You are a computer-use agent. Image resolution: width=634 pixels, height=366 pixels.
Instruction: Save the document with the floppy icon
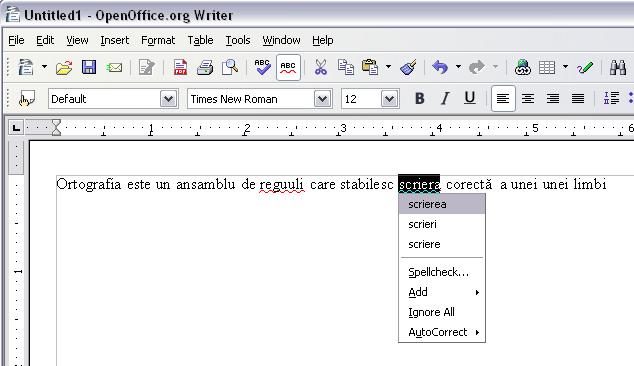(89, 67)
